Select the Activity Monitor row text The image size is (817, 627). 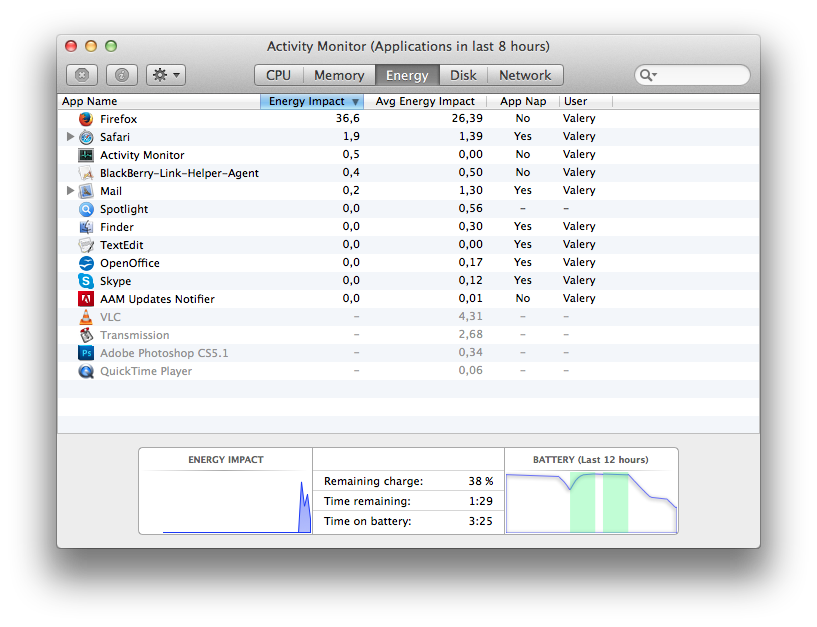pos(142,155)
